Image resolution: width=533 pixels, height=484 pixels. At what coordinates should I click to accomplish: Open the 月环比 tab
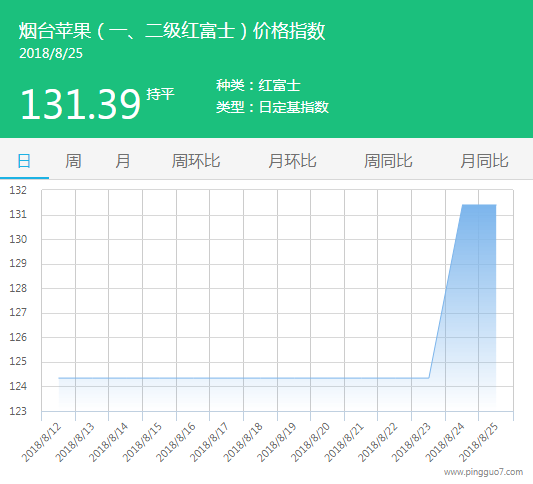(292, 161)
